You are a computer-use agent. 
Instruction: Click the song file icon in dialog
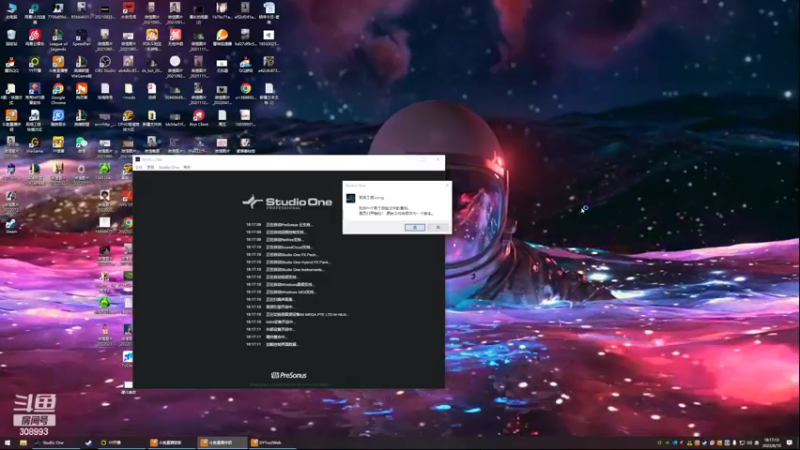click(x=351, y=198)
